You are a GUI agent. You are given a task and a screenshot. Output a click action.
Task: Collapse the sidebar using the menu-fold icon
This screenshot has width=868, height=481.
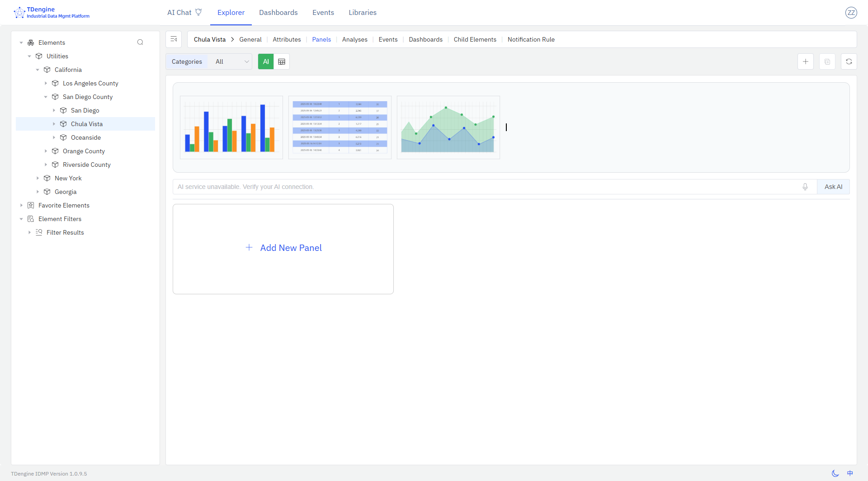click(x=174, y=39)
